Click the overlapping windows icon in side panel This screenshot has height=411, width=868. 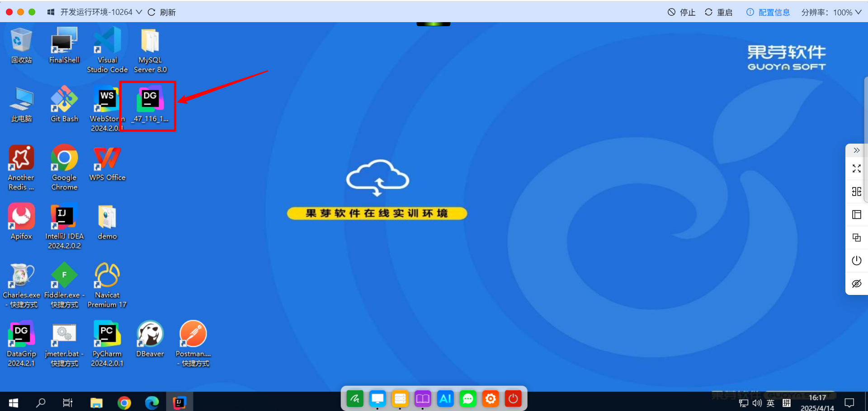coord(857,238)
